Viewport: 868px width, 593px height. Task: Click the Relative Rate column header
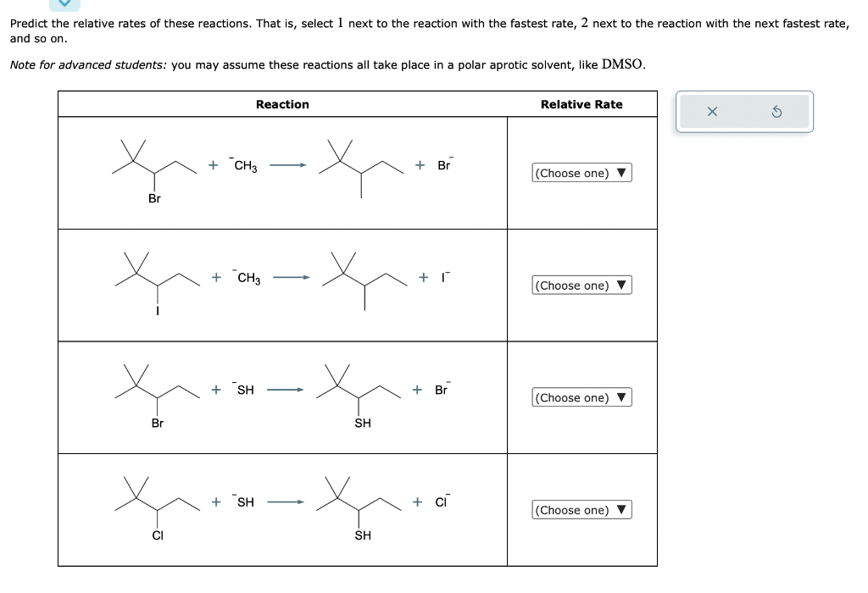point(582,104)
